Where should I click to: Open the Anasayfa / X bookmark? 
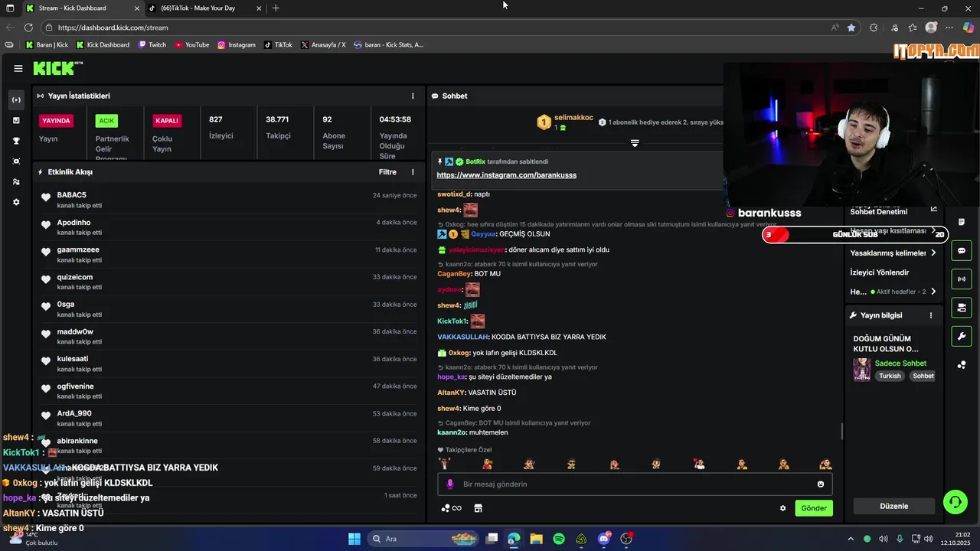323,45
